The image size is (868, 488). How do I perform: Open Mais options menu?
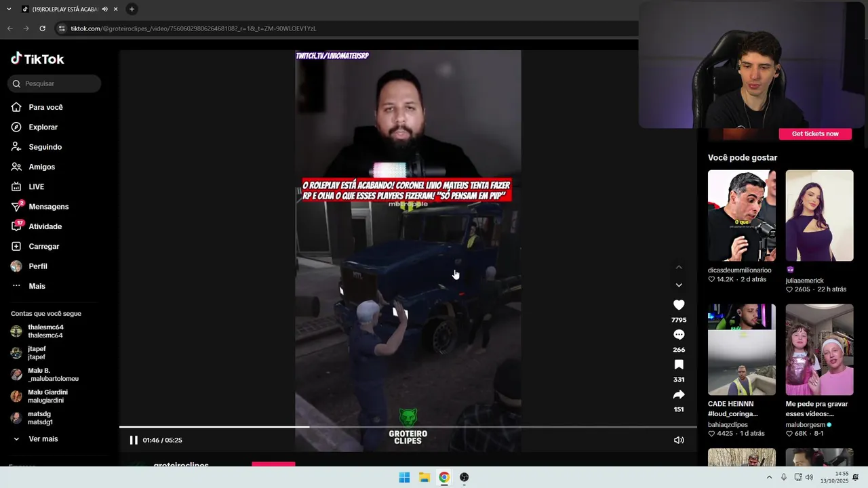pyautogui.click(x=28, y=286)
